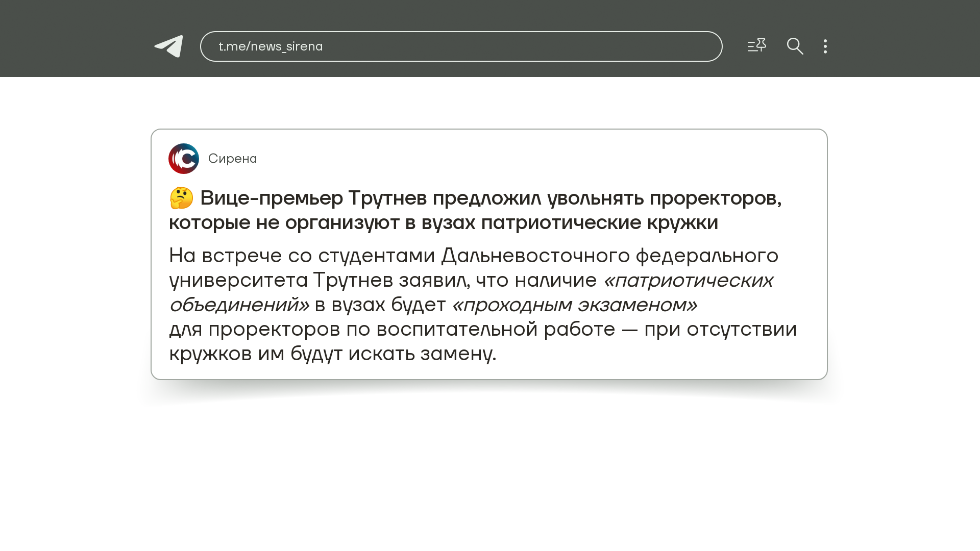The image size is (980, 551).
Task: Click the italic phrase «проходным экзаменом»
Action: click(x=575, y=305)
